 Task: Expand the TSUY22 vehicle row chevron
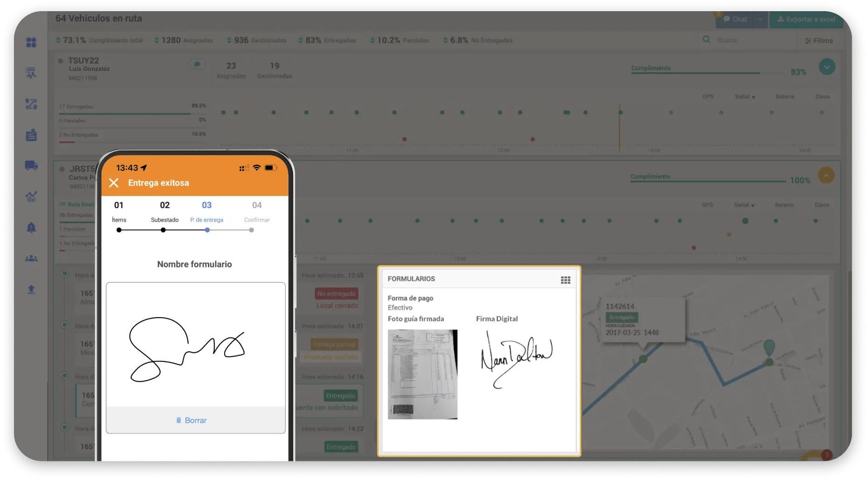[x=827, y=67]
